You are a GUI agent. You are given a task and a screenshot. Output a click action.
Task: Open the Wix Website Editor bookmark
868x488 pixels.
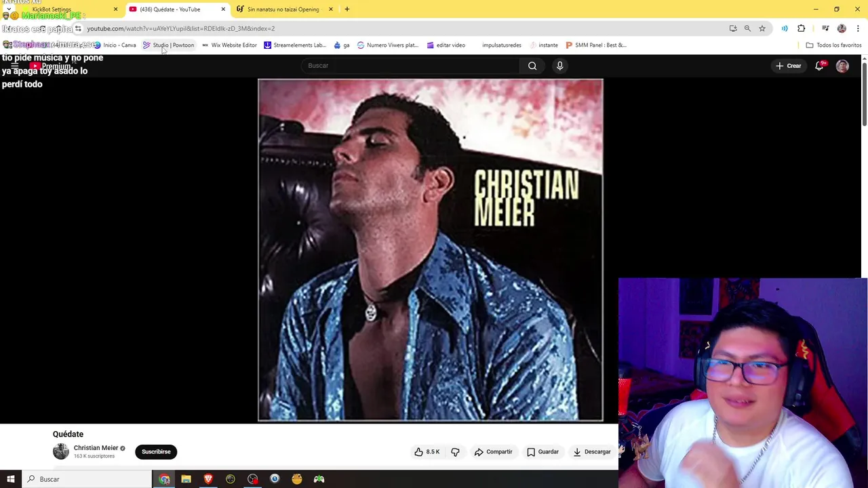[229, 45]
